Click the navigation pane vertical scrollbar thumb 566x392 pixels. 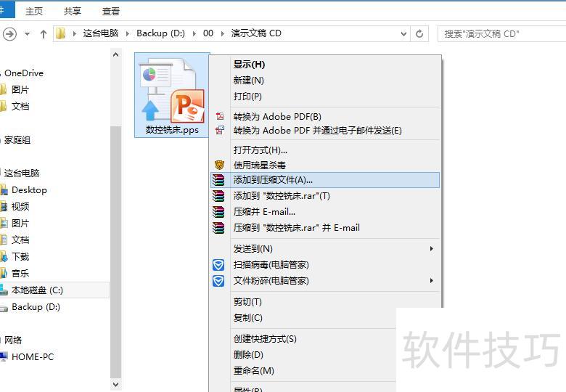(116, 252)
